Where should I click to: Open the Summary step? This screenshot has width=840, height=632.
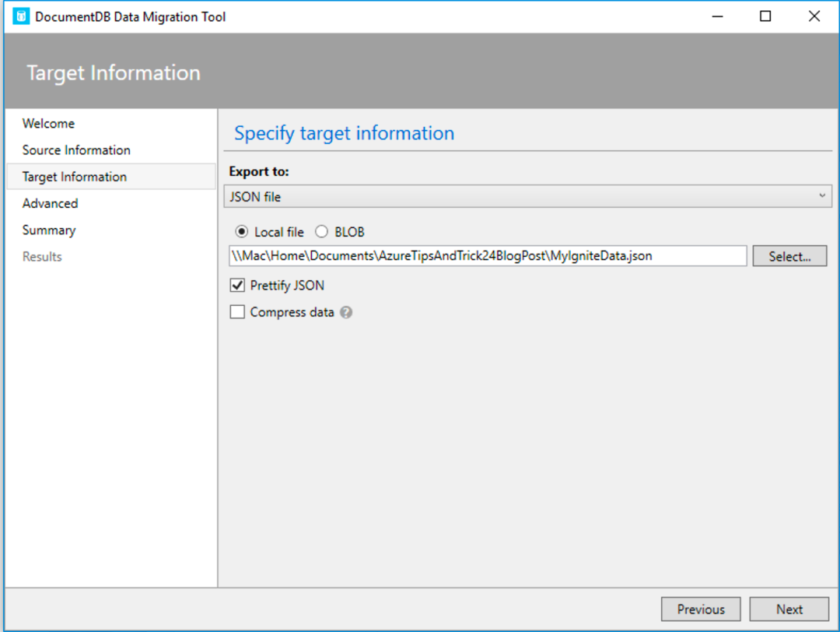pos(49,230)
